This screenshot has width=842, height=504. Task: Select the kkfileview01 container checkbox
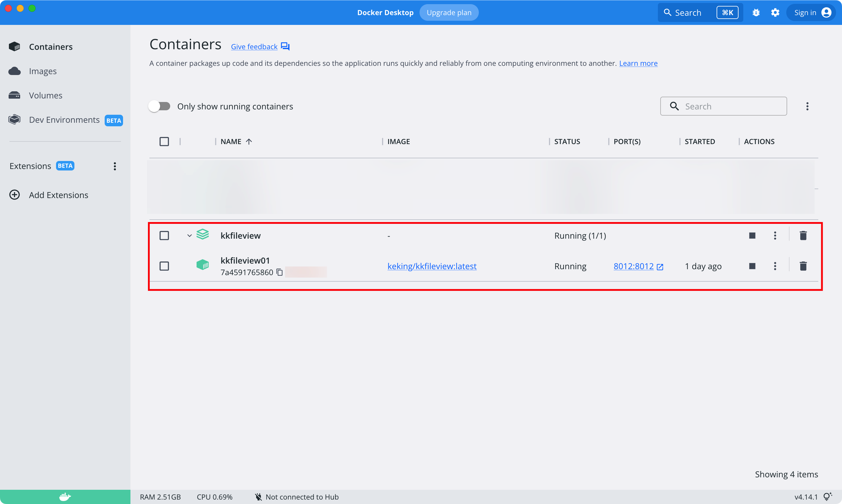[x=164, y=266]
